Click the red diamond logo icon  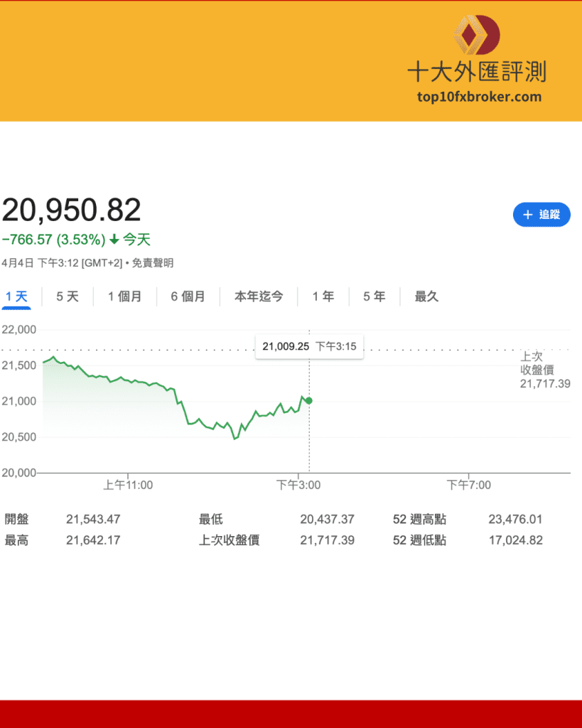(477, 35)
